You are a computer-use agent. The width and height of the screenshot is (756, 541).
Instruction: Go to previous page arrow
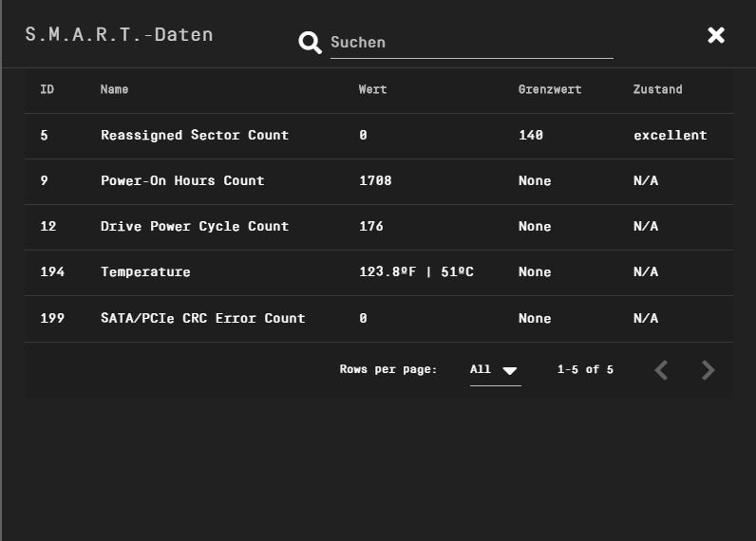pos(661,370)
